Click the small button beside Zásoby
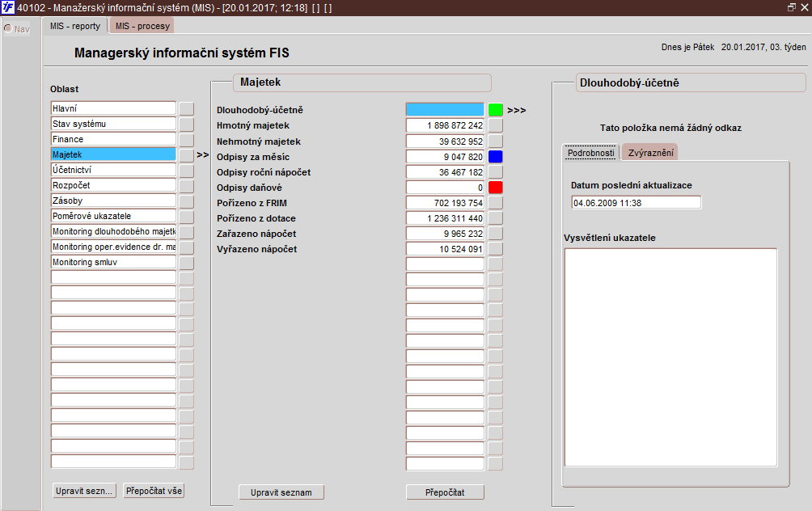812x511 pixels. [x=186, y=201]
